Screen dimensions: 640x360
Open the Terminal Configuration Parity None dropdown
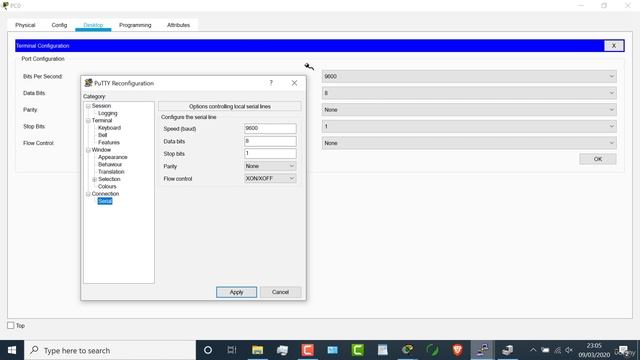click(469, 110)
